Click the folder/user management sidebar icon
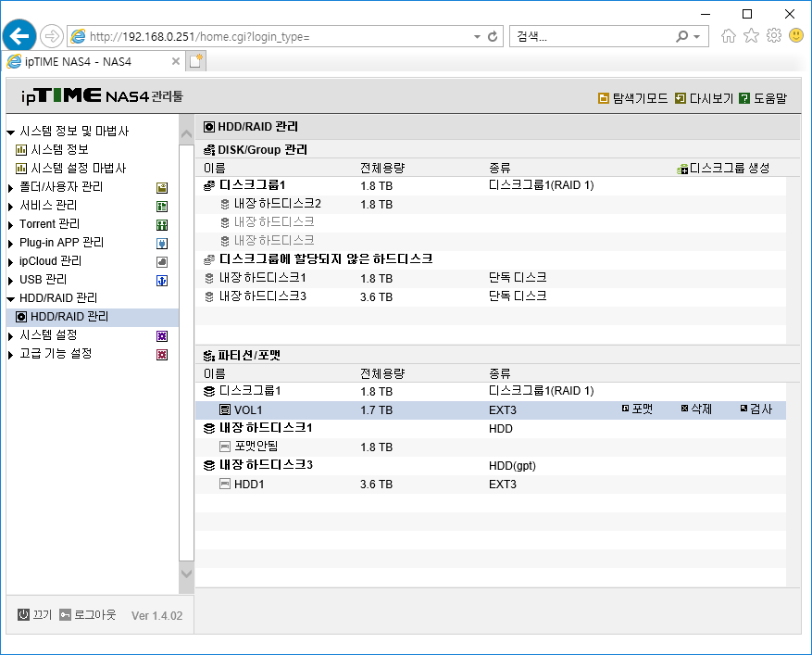Viewport: 812px width, 655px height. click(162, 187)
